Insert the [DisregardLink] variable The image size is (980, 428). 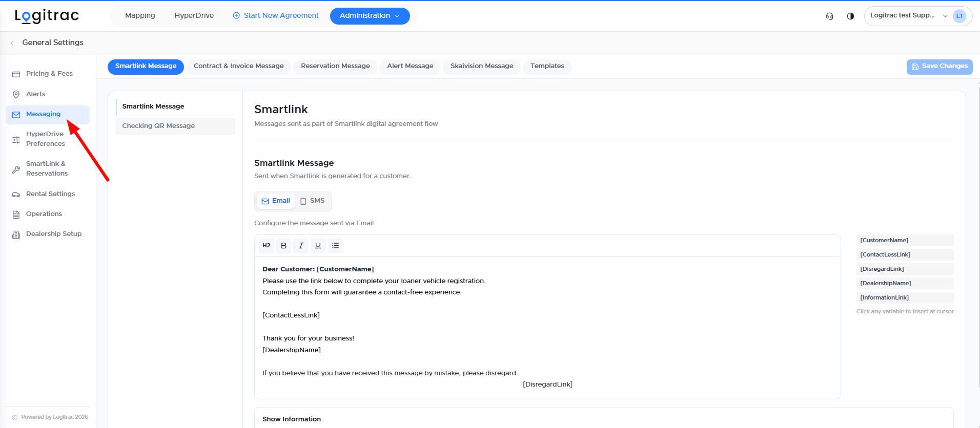pyautogui.click(x=905, y=269)
